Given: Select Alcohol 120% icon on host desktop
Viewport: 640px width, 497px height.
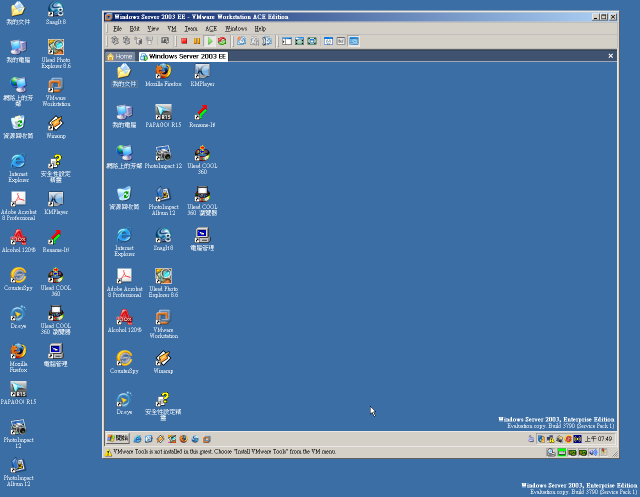Looking at the screenshot, I should [18, 241].
